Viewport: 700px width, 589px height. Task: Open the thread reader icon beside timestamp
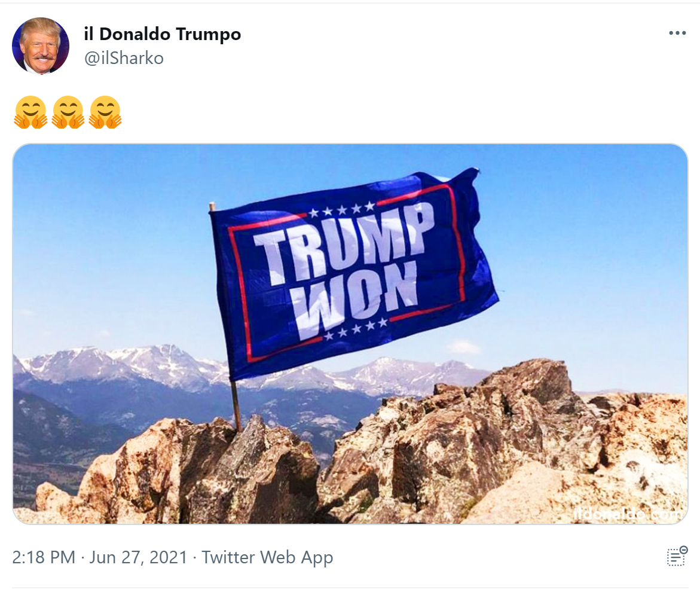click(x=677, y=556)
